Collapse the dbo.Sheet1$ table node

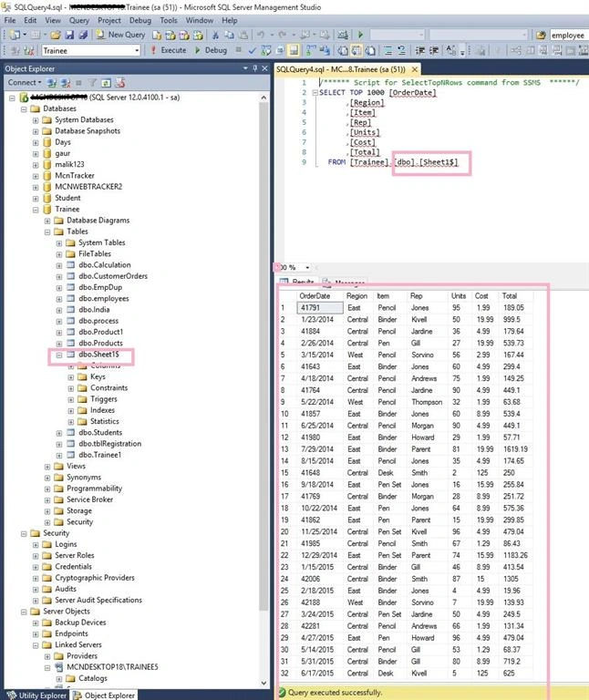tap(59, 355)
